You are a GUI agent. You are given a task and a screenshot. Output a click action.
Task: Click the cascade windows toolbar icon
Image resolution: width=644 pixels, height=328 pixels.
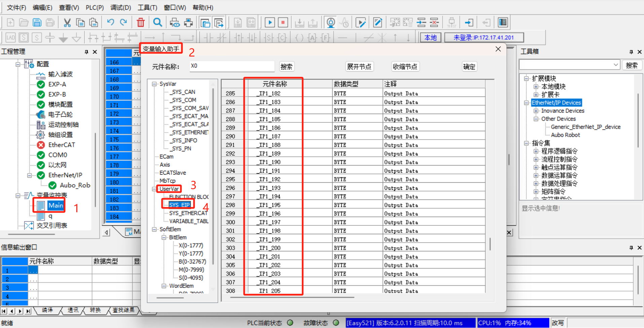click(x=205, y=23)
